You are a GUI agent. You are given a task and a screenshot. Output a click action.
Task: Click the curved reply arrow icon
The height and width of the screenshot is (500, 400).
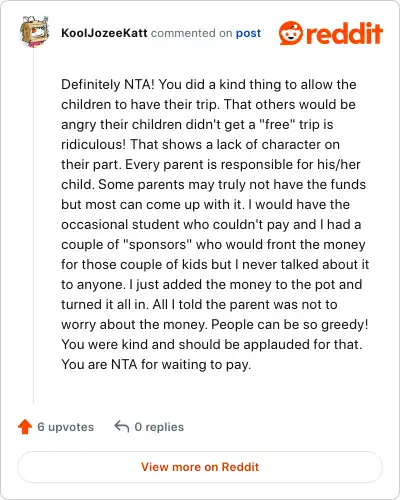tap(122, 427)
